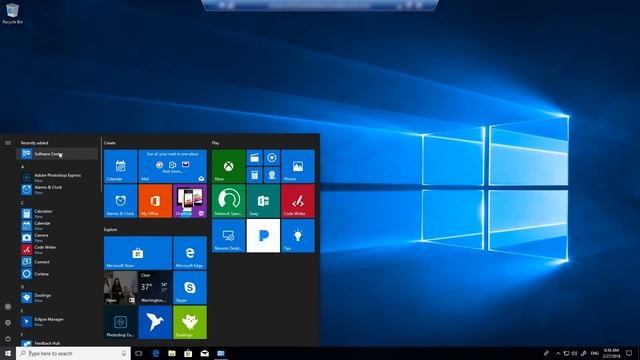Click the Explore group heading
640x360 pixels.
point(110,229)
